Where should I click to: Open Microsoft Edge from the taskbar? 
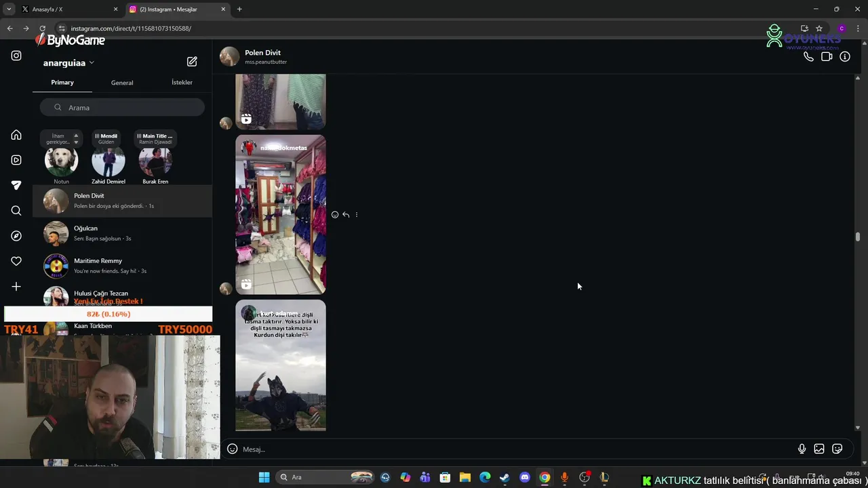pyautogui.click(x=485, y=477)
